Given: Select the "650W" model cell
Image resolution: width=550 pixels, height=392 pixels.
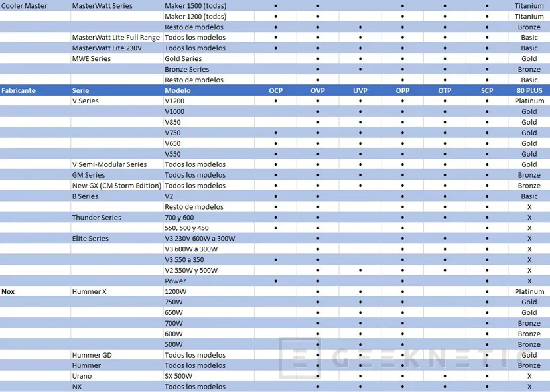Looking at the screenshot, I should (x=174, y=313).
